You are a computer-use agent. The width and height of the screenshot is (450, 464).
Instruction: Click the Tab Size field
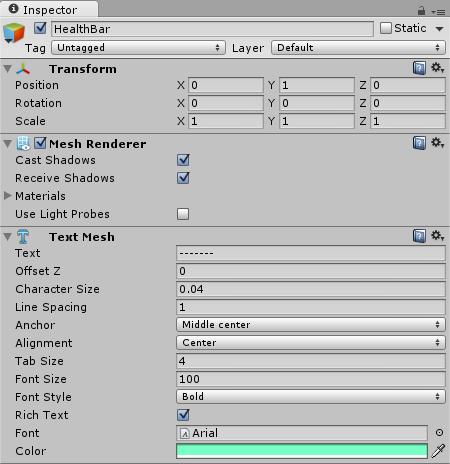click(x=311, y=361)
